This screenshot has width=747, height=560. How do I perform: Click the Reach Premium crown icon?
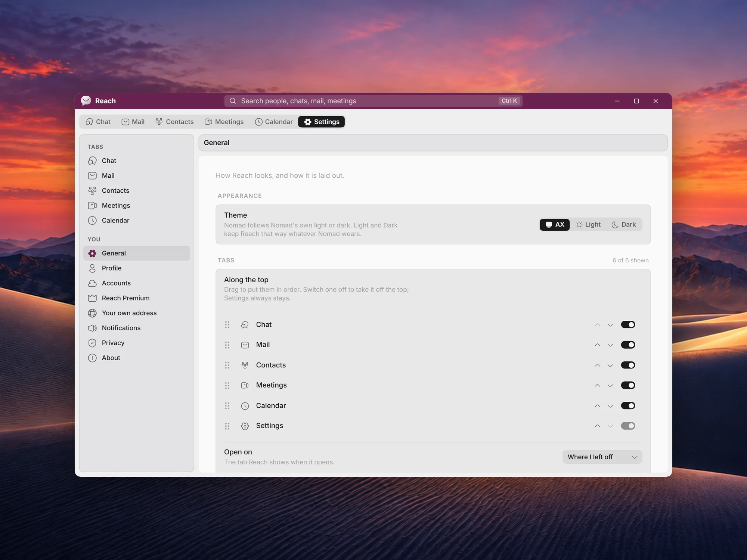pyautogui.click(x=92, y=298)
